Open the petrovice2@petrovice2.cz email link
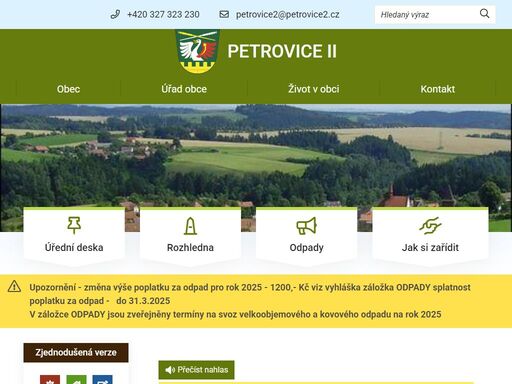 (288, 14)
